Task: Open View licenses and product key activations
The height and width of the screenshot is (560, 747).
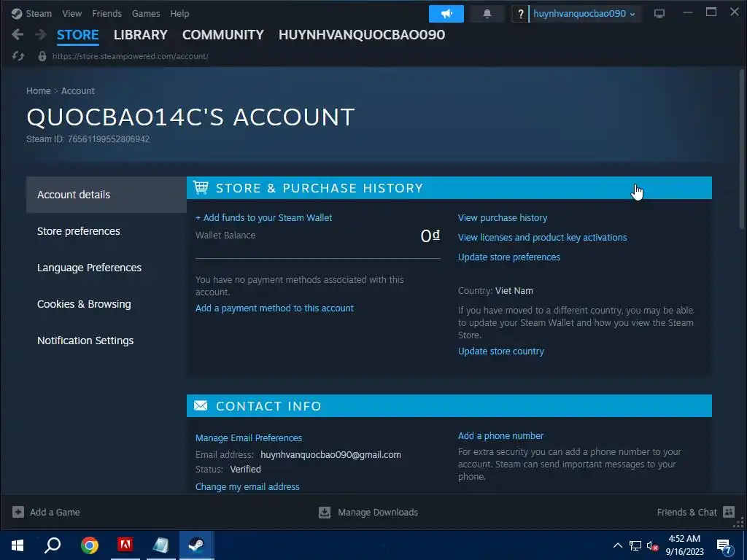Action: point(542,237)
